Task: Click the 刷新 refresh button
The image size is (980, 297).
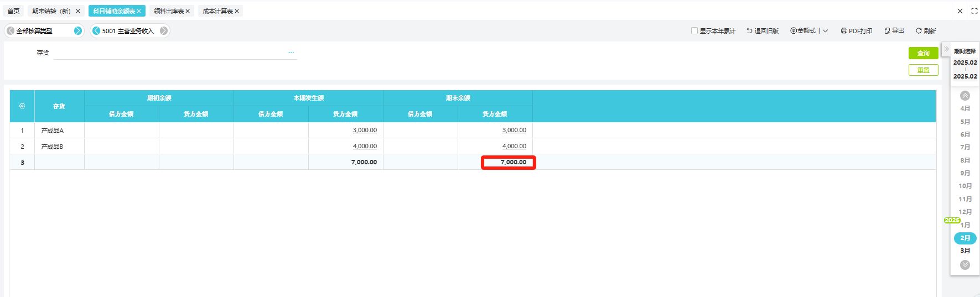Action: (926, 31)
